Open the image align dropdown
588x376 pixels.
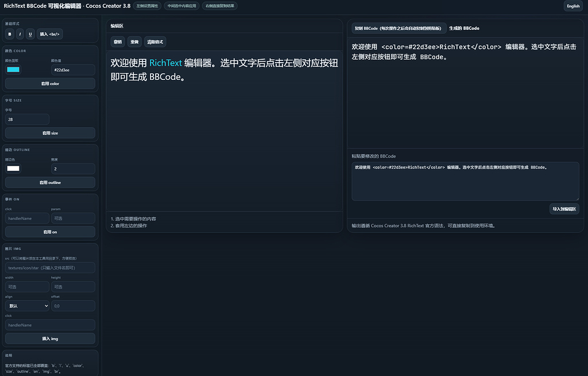[x=27, y=306]
